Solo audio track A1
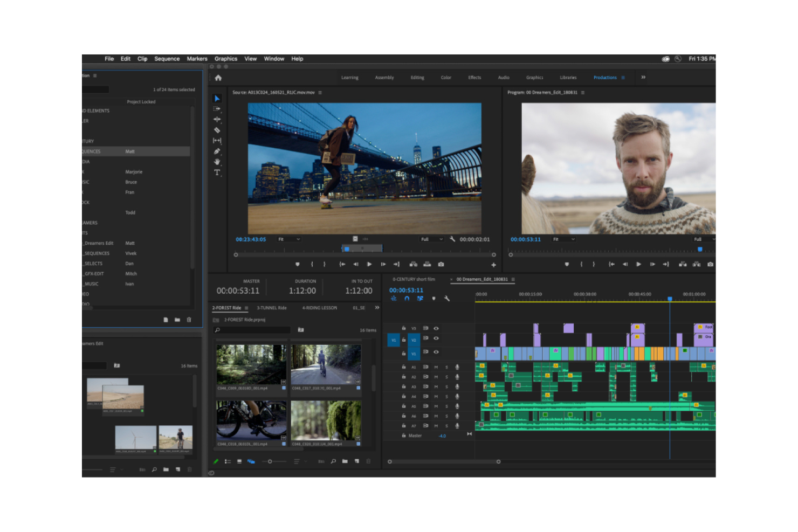 447,367
